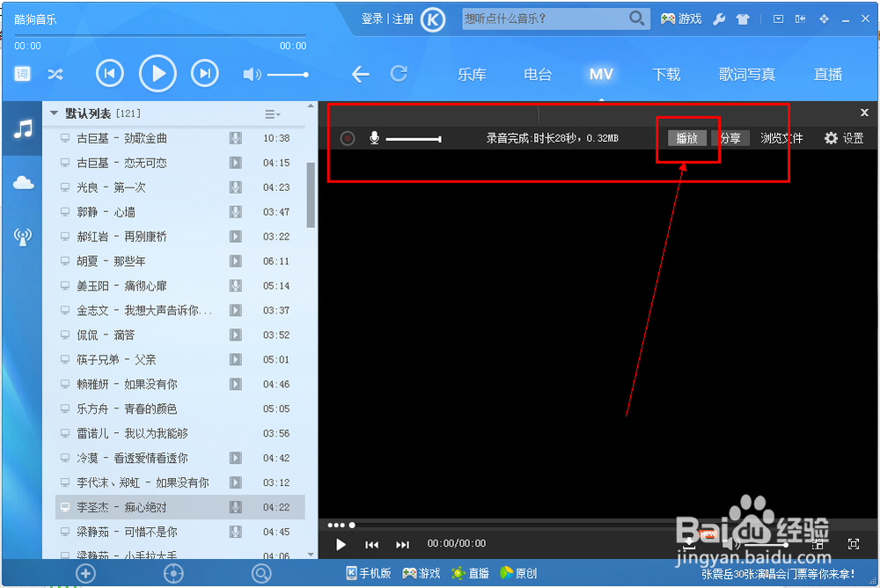The width and height of the screenshot is (880, 588).
Task: Switch to the 下载 tab
Action: coord(666,74)
